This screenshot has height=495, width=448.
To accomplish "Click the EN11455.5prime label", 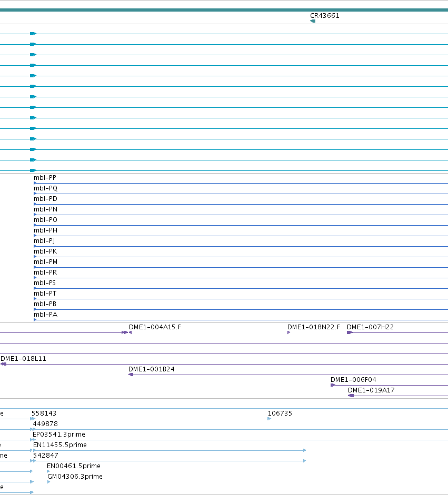I will pos(60,445).
